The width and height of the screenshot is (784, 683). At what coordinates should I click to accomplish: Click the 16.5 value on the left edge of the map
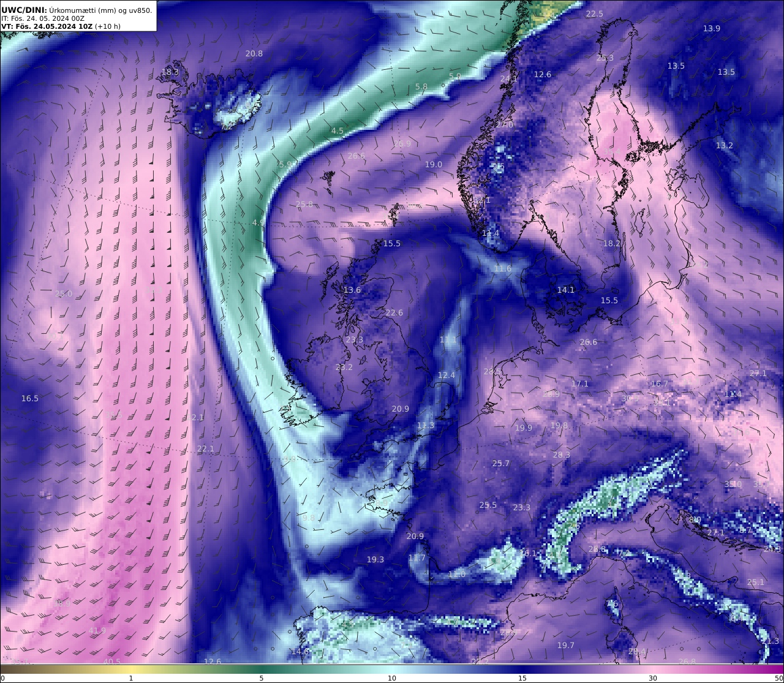(30, 399)
